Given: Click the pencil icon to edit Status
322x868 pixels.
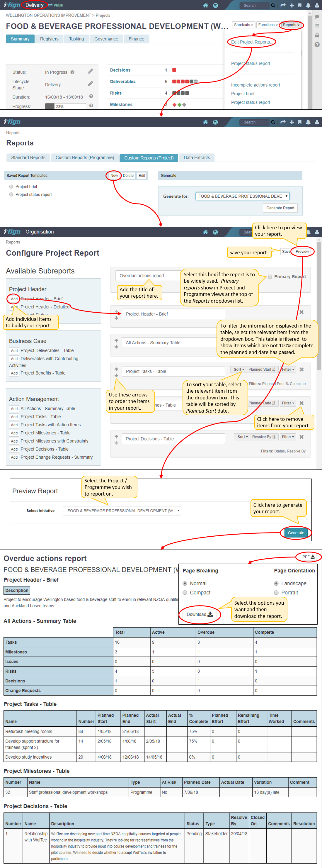Looking at the screenshot, I should coord(90,71).
